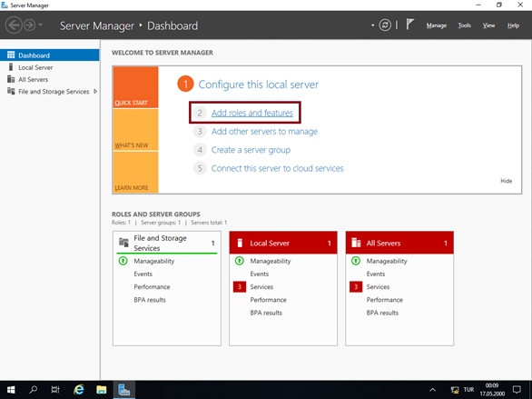Click the forward navigation arrow
The height and width of the screenshot is (399, 532).
[x=30, y=25]
